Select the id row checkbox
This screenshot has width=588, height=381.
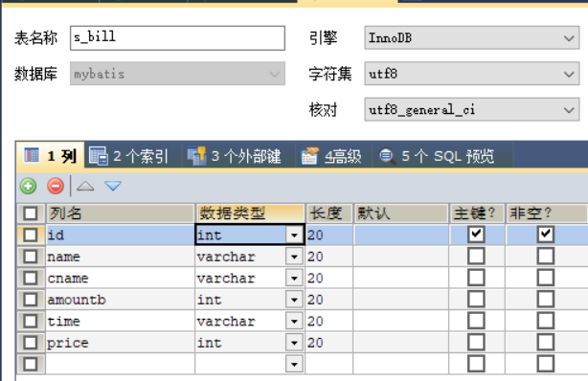[x=30, y=235]
